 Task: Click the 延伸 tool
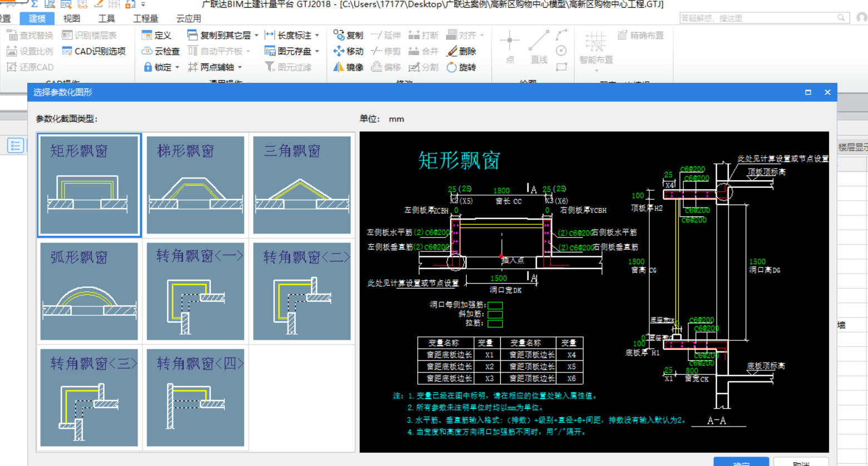pyautogui.click(x=386, y=35)
